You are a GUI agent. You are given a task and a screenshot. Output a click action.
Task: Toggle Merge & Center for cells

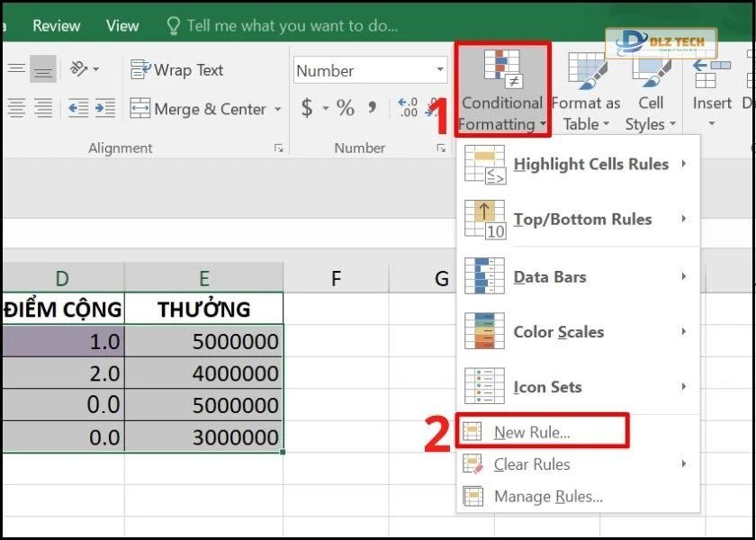click(198, 109)
